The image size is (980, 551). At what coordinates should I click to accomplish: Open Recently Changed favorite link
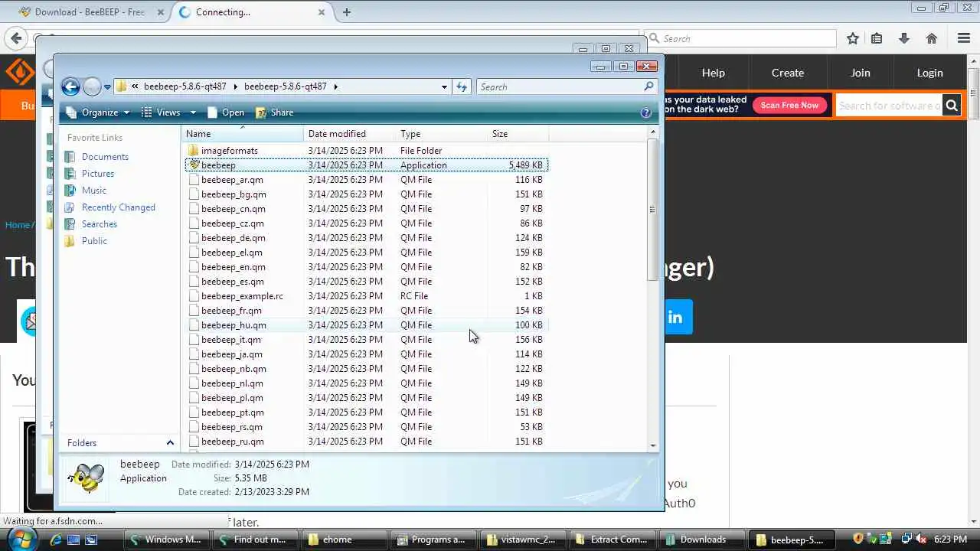coord(118,207)
